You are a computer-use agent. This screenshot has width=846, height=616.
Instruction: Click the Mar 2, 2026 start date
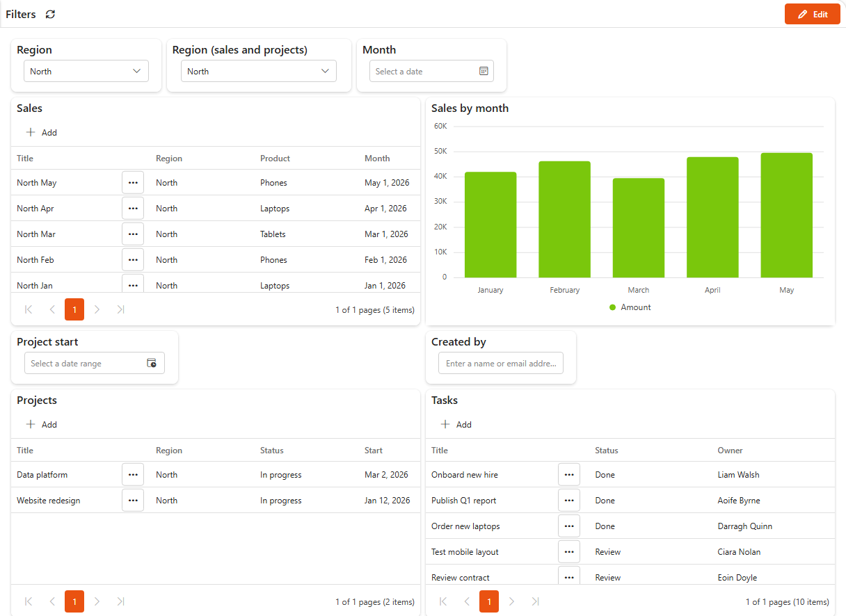pos(386,475)
